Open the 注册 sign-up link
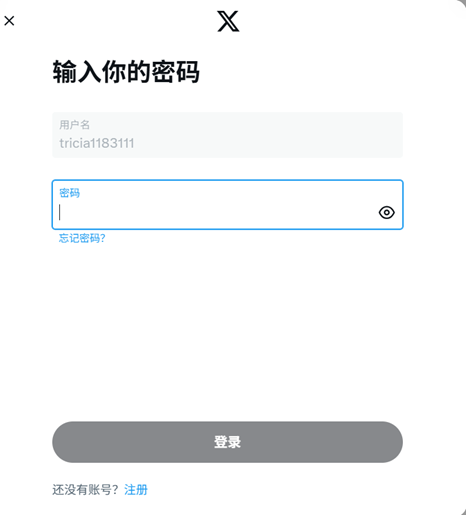Viewport: 466px width, 515px height. click(x=136, y=490)
